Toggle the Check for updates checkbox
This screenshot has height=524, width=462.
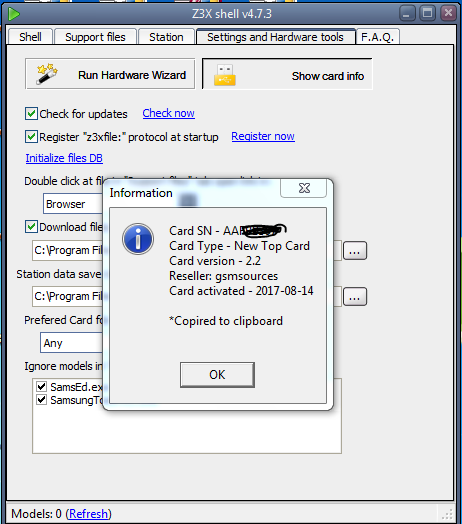(x=31, y=114)
